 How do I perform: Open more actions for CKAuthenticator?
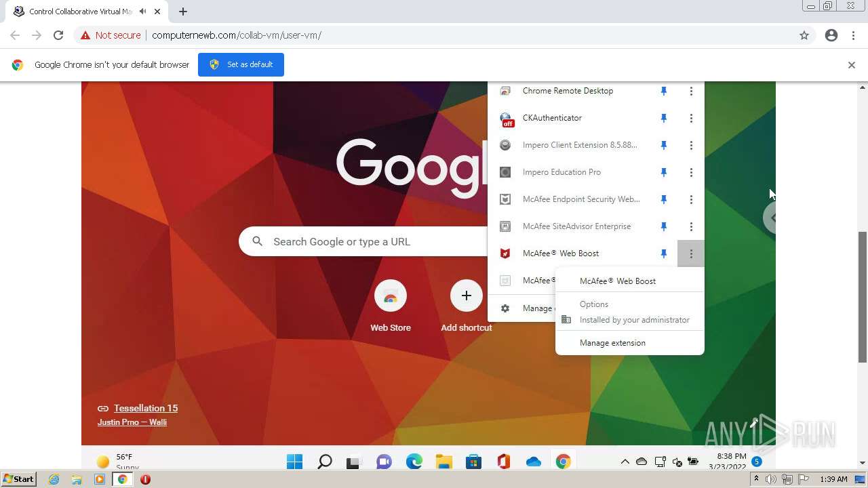coord(691,118)
